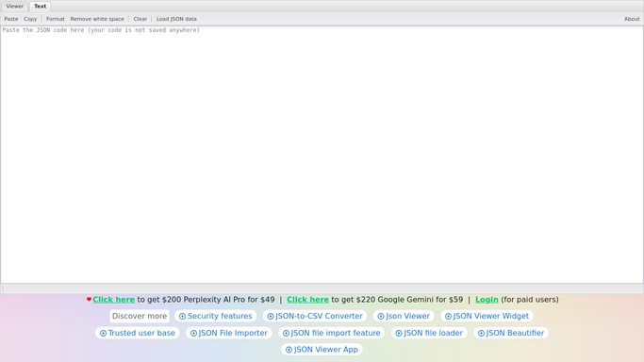This screenshot has width=644, height=362.
Task: Open the Json Viewer link
Action: coord(404,316)
